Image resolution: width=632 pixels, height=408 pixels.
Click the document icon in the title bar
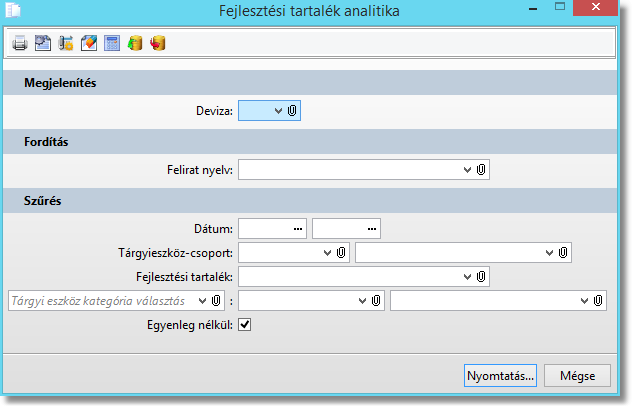coord(13,10)
